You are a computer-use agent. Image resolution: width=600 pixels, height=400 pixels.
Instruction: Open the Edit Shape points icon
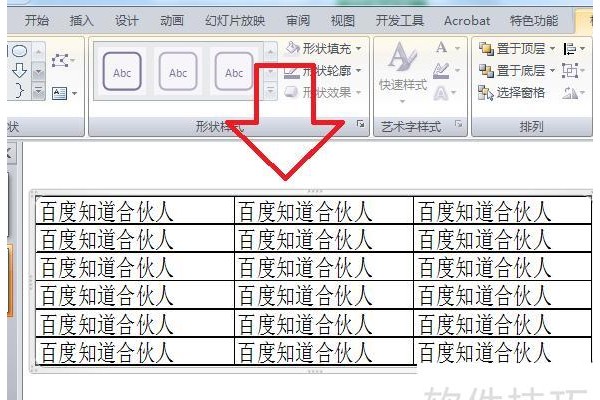60,60
